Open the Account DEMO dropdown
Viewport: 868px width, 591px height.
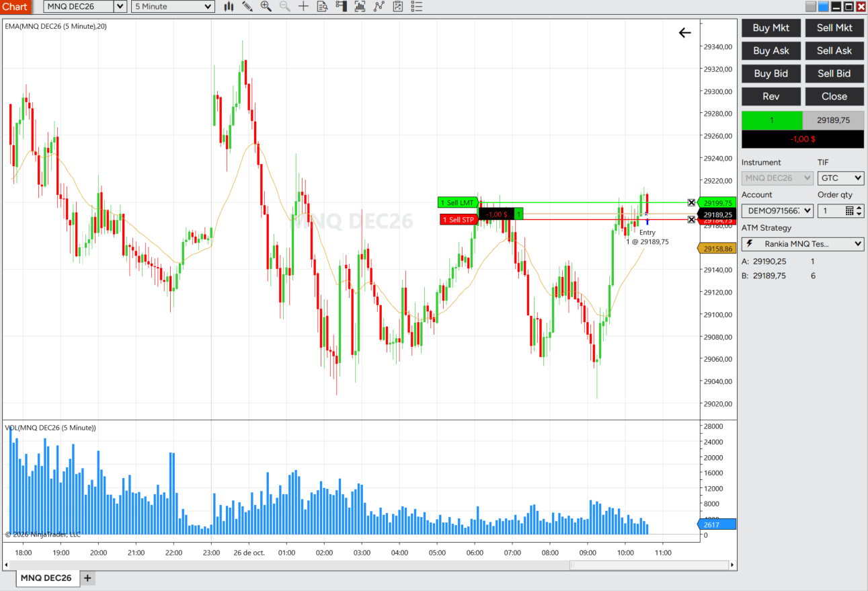[x=777, y=210]
